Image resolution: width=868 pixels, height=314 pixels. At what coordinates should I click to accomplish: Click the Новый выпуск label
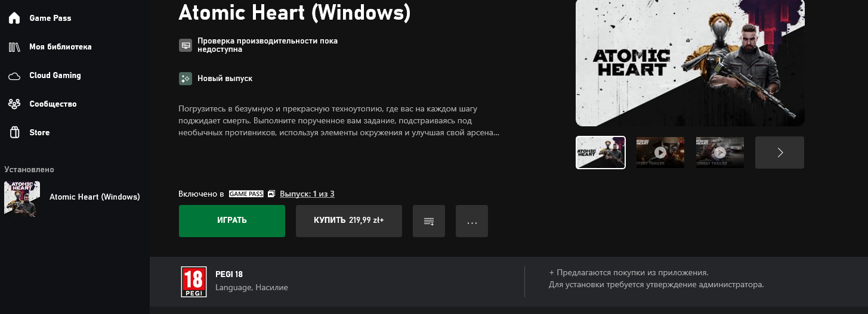click(x=225, y=79)
